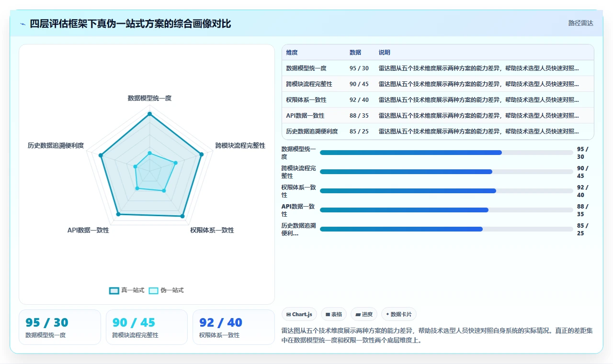Image resolution: width=613 pixels, height=364 pixels.
Task: Click the 历史数据追溯便利度 progress bar
Action: (x=446, y=229)
